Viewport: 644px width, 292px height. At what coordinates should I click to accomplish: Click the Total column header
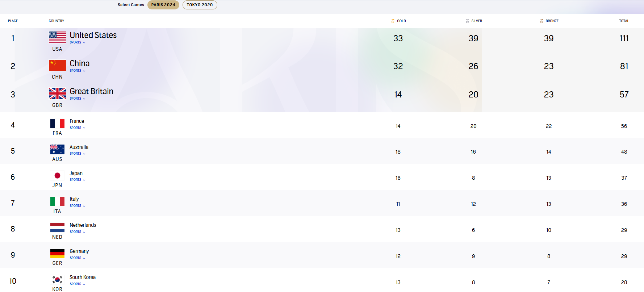point(624,21)
